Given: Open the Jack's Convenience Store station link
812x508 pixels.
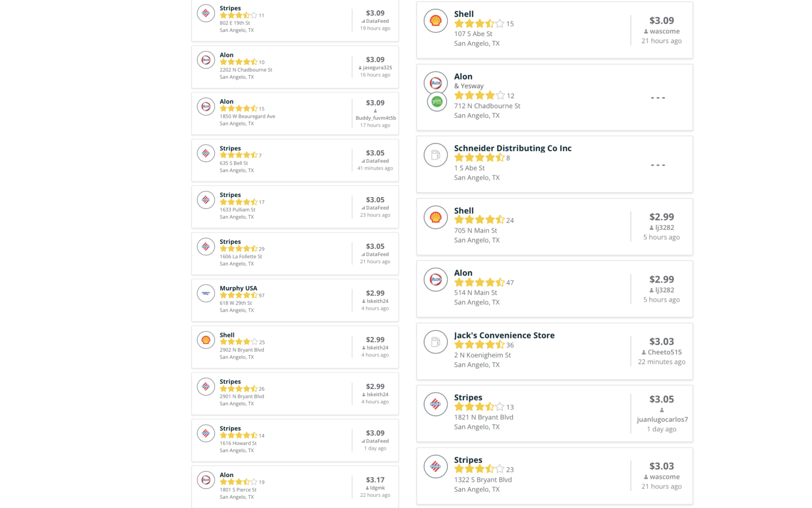Looking at the screenshot, I should coord(504,335).
